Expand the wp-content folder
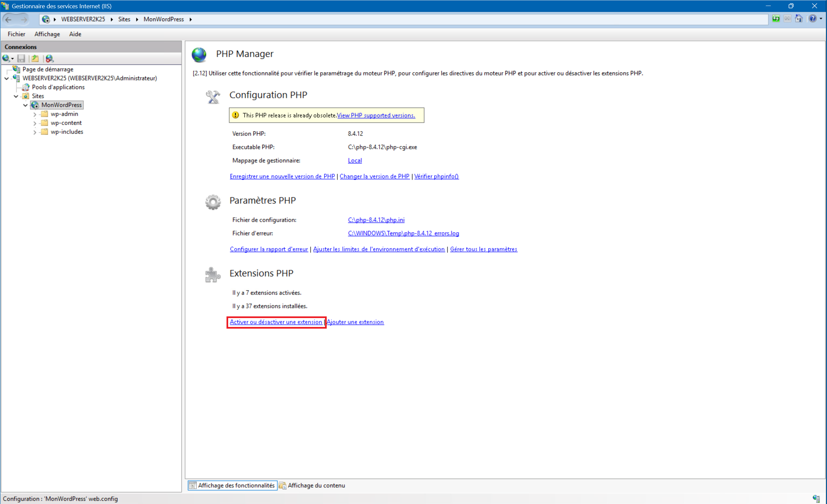 point(35,124)
